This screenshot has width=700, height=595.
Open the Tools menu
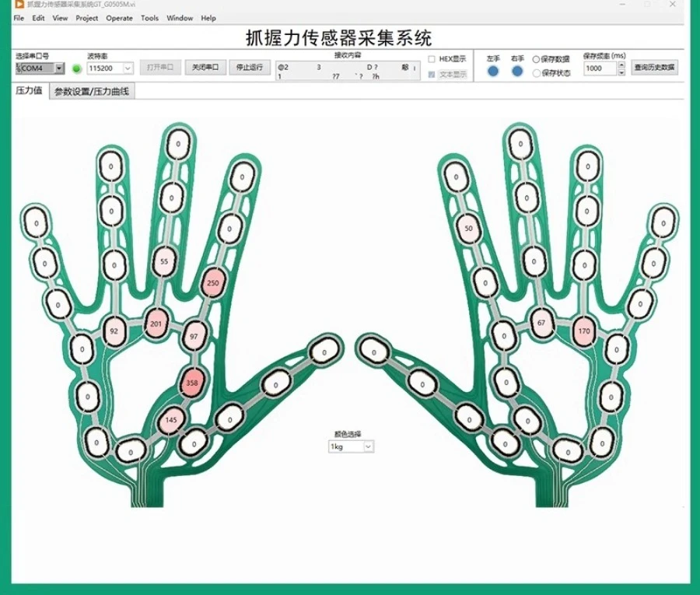[149, 19]
